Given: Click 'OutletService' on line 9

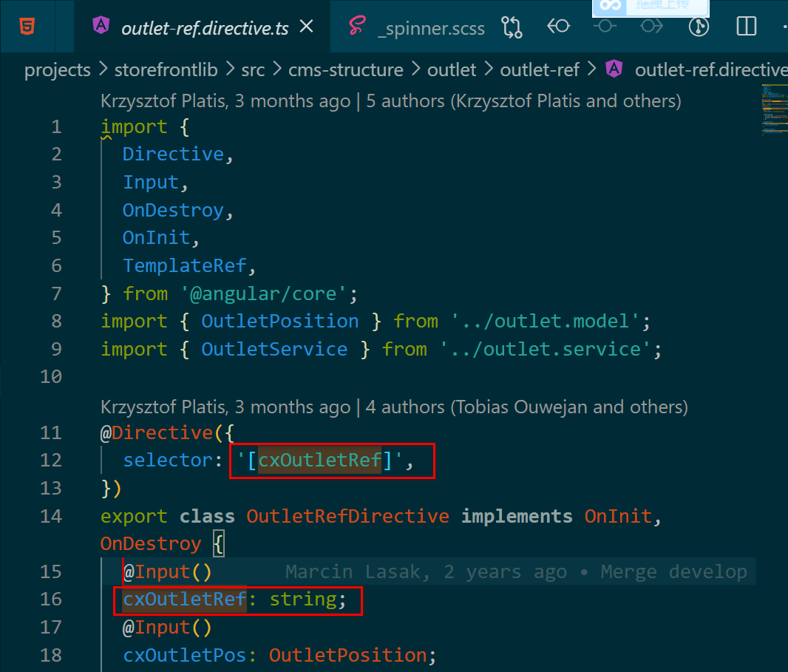Looking at the screenshot, I should click(x=274, y=350).
